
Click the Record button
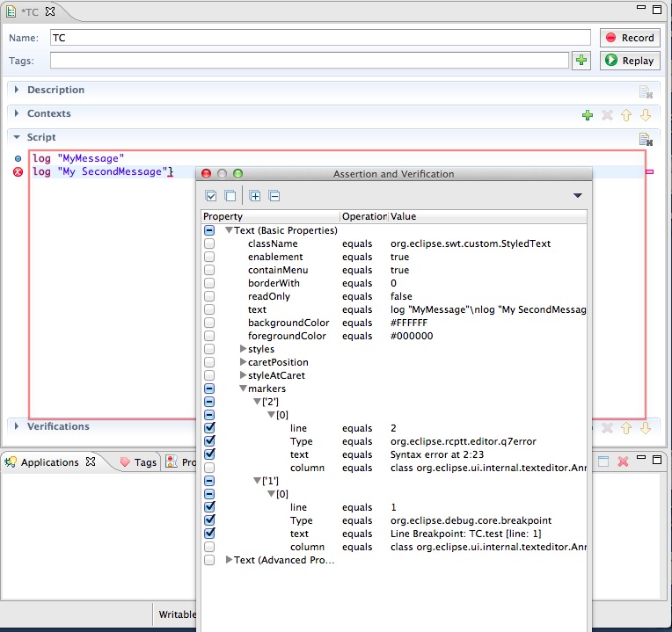click(x=630, y=38)
